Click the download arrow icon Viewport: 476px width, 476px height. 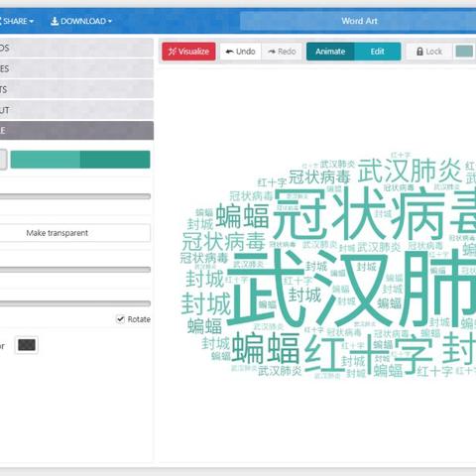coord(55,21)
